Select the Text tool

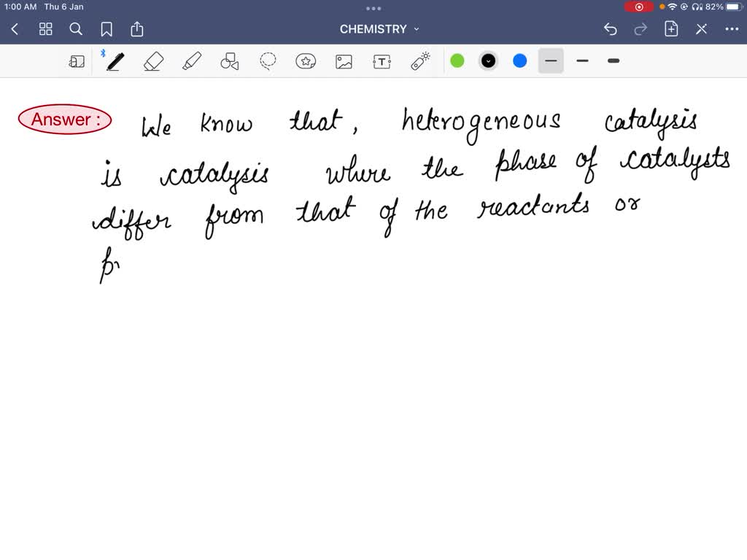[x=382, y=61]
